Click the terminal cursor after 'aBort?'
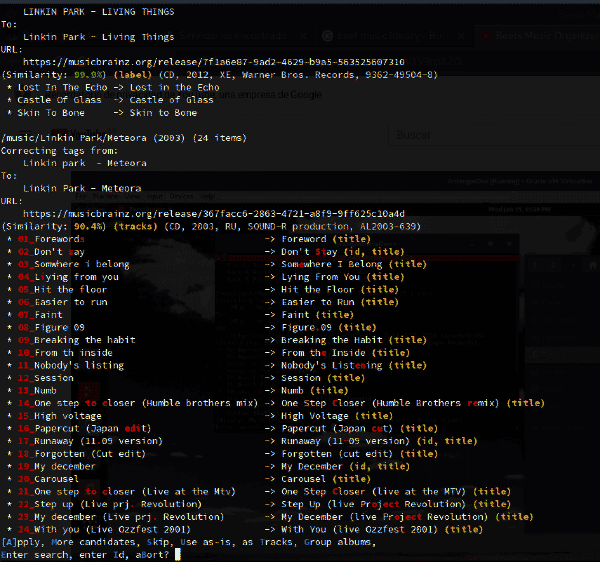600x562 pixels. 177,554
